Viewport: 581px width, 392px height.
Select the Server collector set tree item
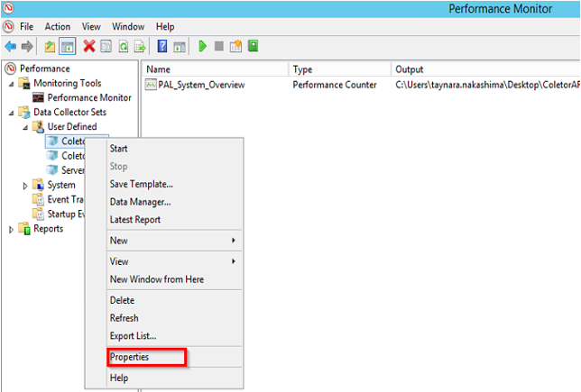tap(72, 170)
